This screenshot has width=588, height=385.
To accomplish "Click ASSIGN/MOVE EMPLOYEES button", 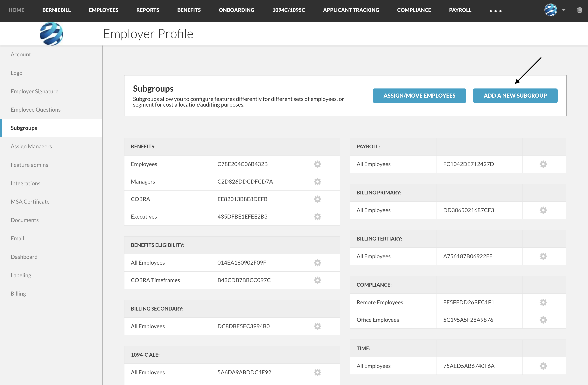I will [x=419, y=96].
